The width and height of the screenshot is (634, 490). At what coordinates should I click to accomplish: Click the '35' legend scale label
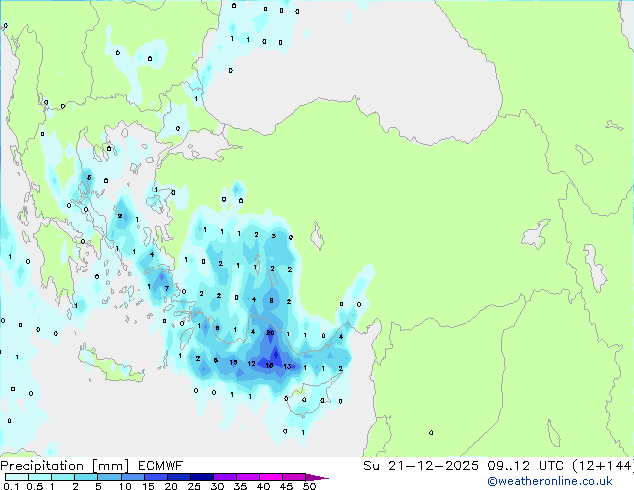click(x=240, y=486)
